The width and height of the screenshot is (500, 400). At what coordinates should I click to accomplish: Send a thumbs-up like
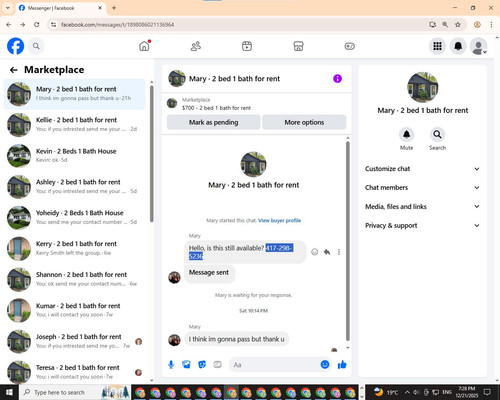[342, 365]
